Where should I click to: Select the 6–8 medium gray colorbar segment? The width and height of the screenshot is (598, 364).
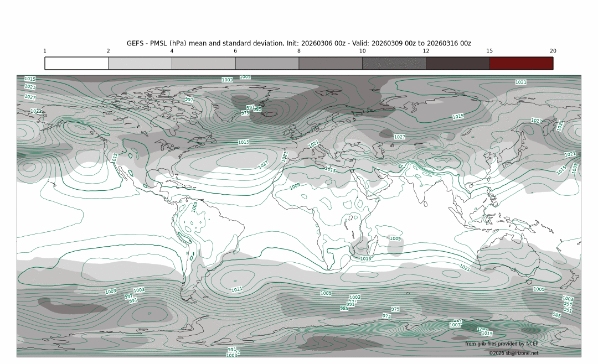(x=267, y=63)
